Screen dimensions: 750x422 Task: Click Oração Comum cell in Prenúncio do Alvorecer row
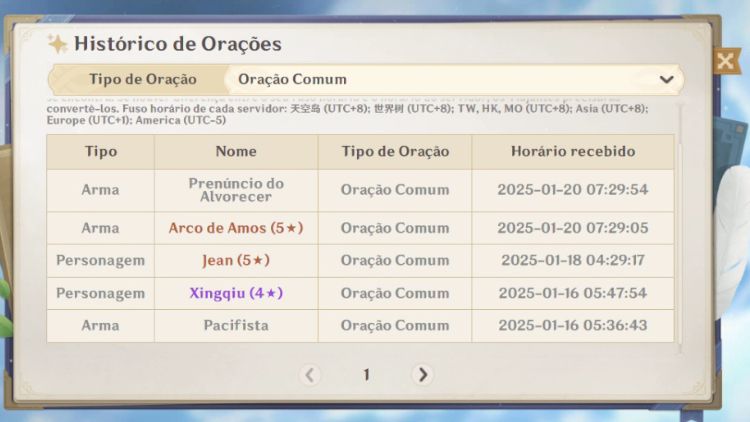point(395,190)
